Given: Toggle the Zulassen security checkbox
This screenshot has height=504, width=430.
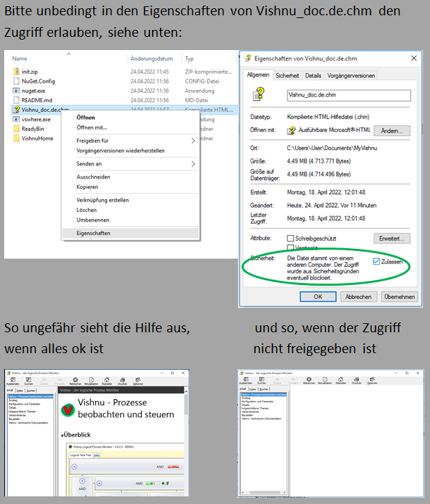Looking at the screenshot, I should [x=376, y=261].
